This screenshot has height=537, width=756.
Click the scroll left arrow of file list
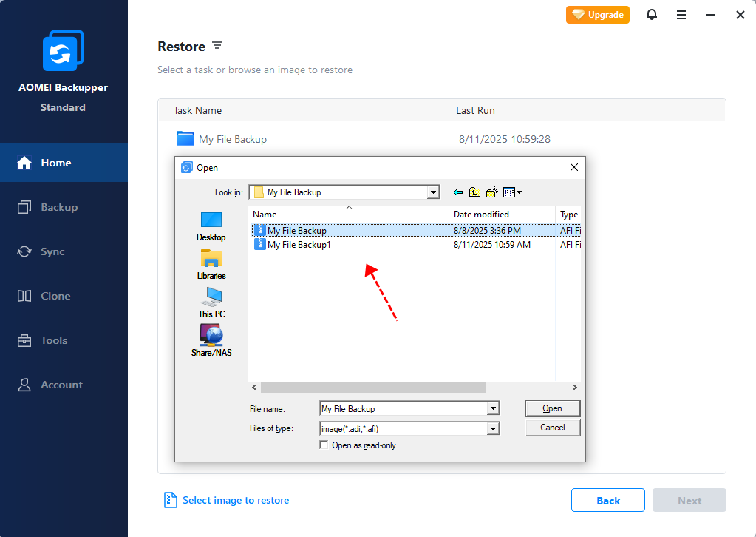tap(254, 387)
